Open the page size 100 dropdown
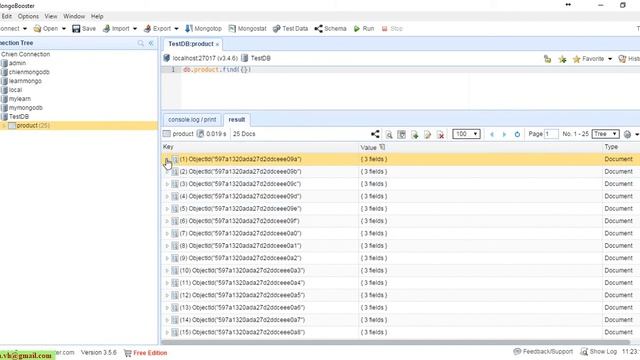Viewport: 640px width, 360px height. [x=466, y=134]
